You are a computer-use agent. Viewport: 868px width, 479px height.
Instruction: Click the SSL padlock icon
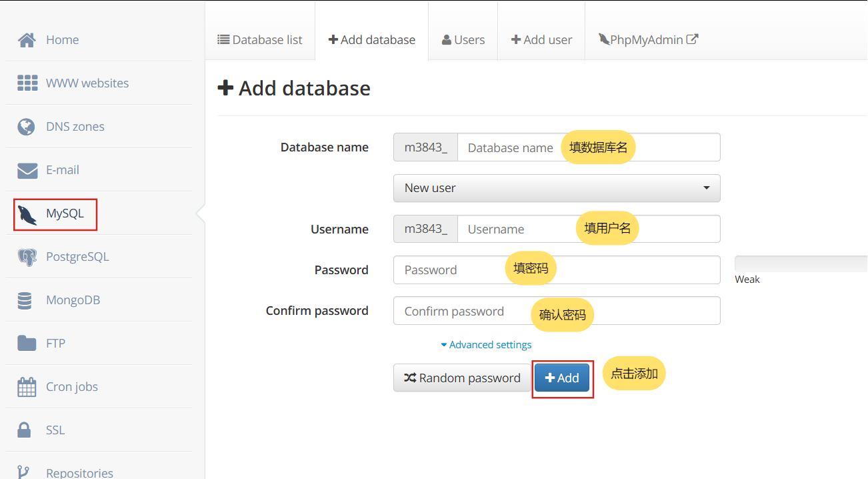(x=25, y=430)
